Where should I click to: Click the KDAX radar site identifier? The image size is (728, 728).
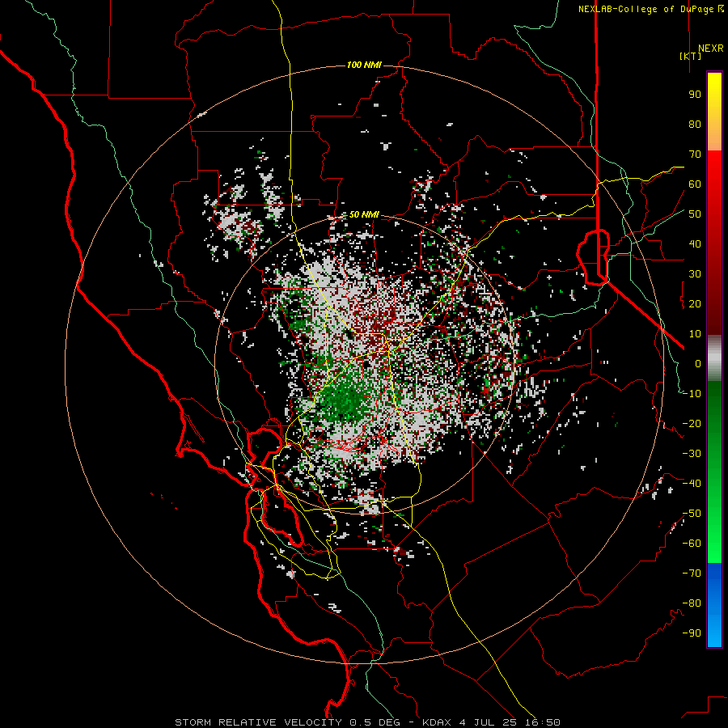pyautogui.click(x=437, y=722)
